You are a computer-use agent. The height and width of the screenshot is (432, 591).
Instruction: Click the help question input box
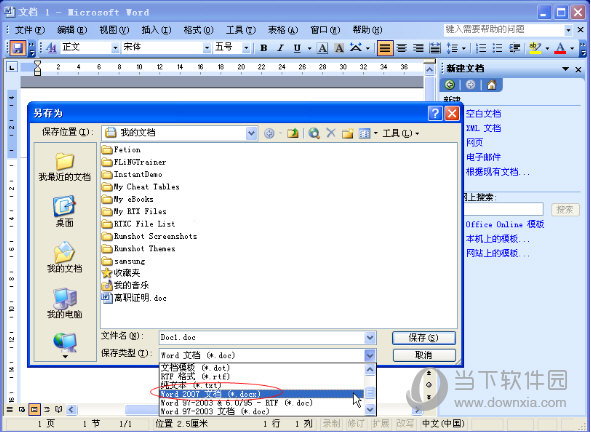click(x=504, y=29)
